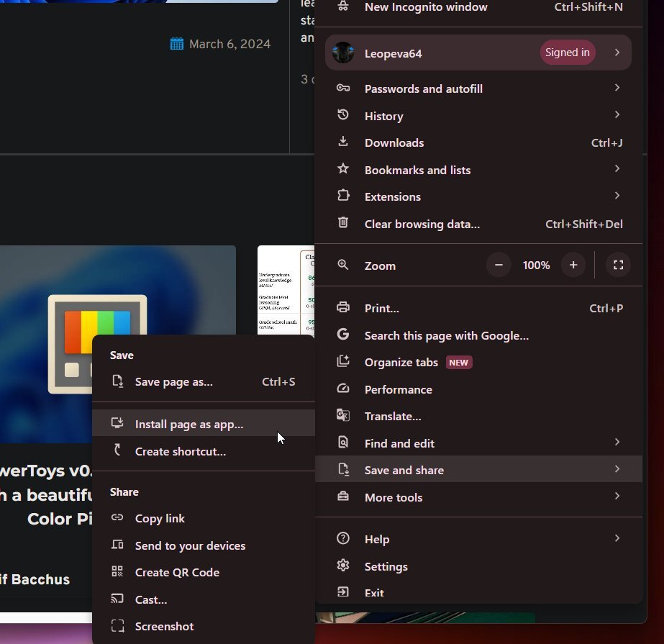The height and width of the screenshot is (644, 664).
Task: Expand the Bookmarks and lists submenu arrow
Action: [617, 168]
